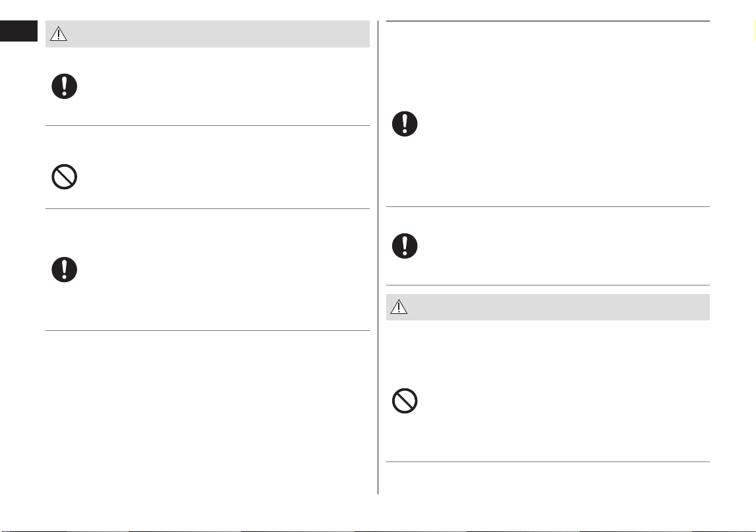This screenshot has width=756, height=532.
Task: Select the lower exclamation icon in right column
Action: click(405, 246)
